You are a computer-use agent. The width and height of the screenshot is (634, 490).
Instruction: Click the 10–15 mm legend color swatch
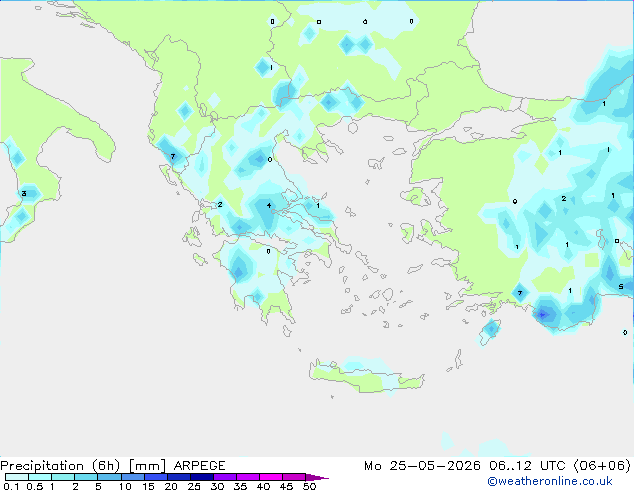133,477
